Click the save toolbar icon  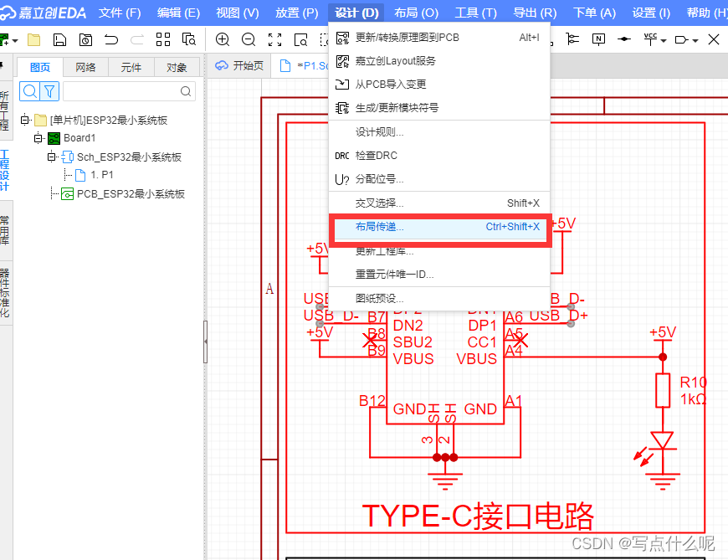coord(59,40)
